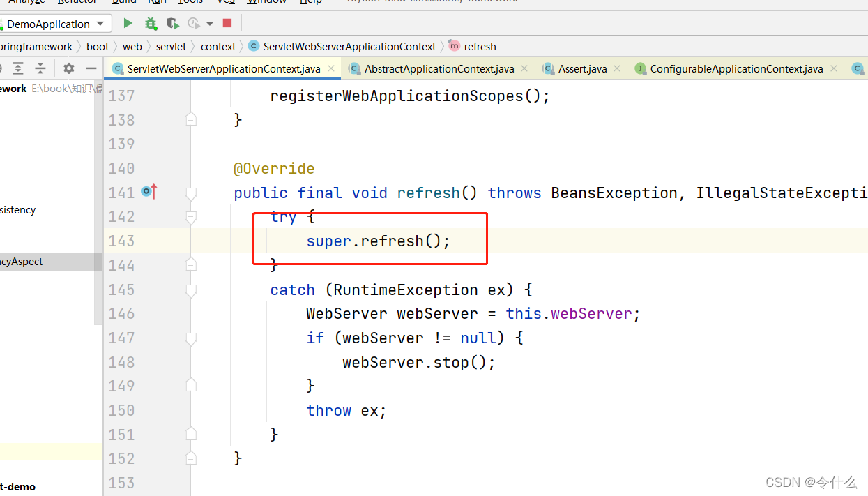This screenshot has height=496, width=868.
Task: Select servlet in breadcrumb path
Action: [172, 46]
